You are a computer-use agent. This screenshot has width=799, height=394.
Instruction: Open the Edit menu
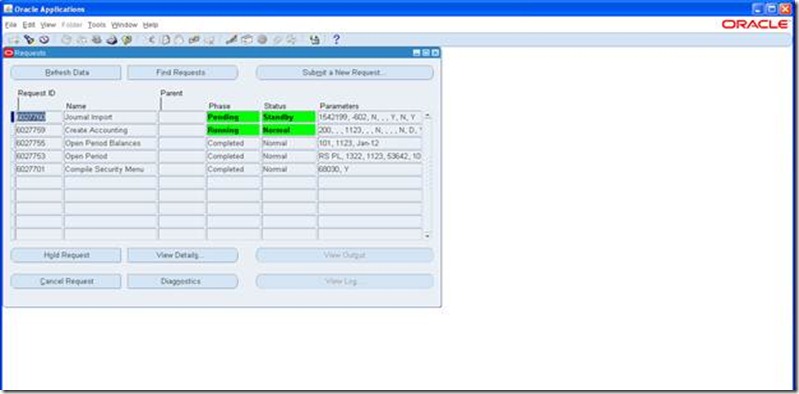point(29,24)
